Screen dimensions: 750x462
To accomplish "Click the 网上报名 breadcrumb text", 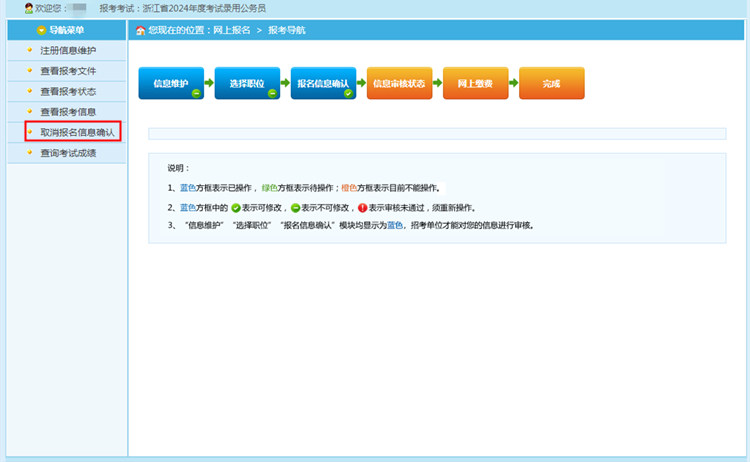I will [232, 30].
